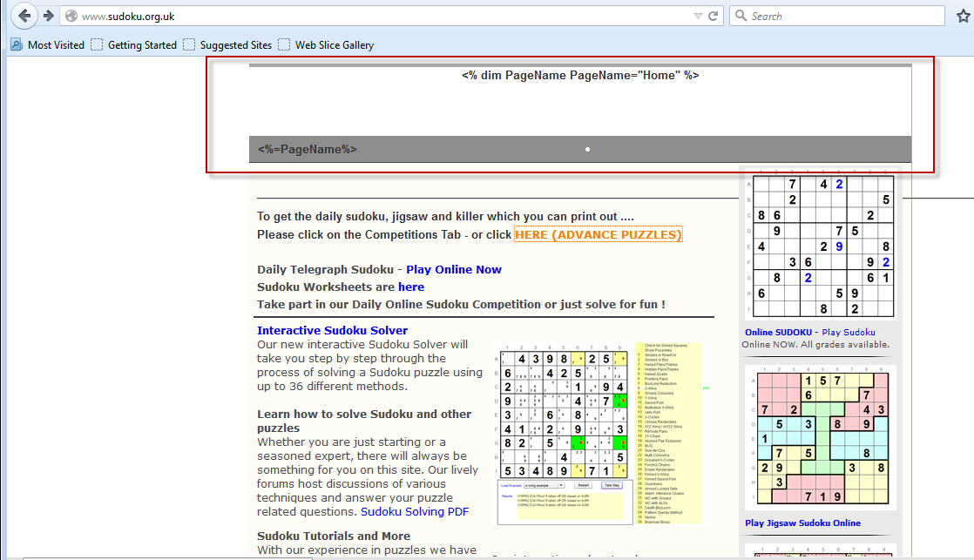974x560 pixels.
Task: Click the globe site identity icon
Action: coord(71,17)
